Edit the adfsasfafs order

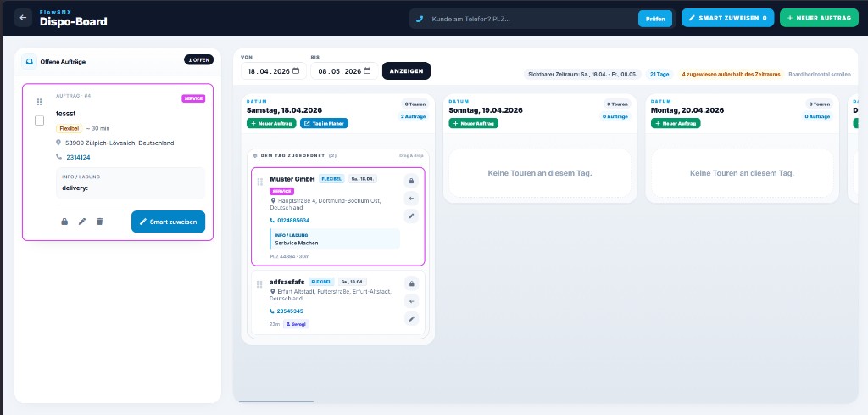pyautogui.click(x=411, y=318)
